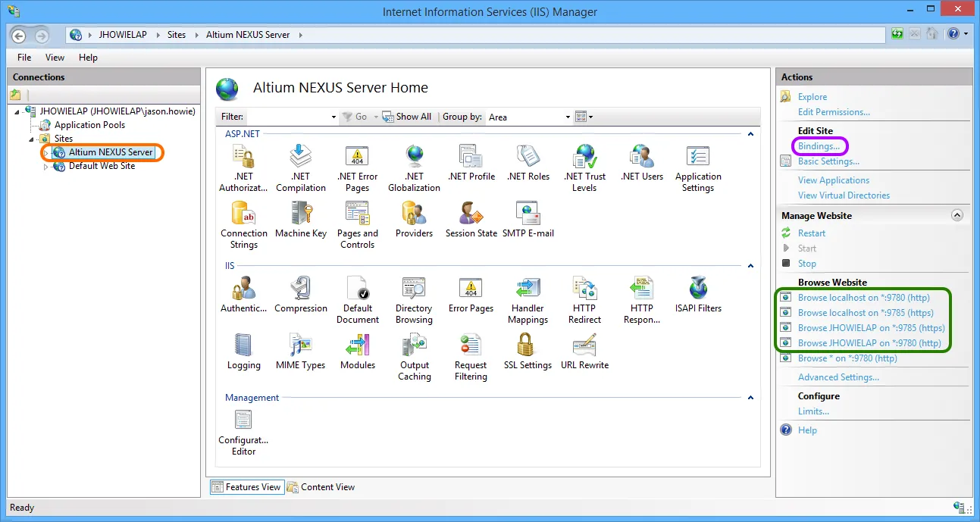Screen dimensions: 980x522
Task: Open Connection Strings feature
Action: pyautogui.click(x=243, y=225)
